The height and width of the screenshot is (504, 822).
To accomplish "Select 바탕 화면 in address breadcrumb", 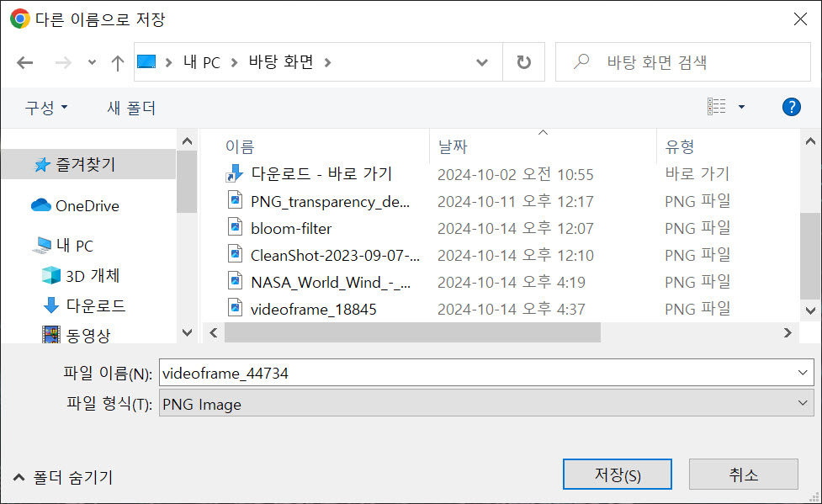I will point(281,62).
